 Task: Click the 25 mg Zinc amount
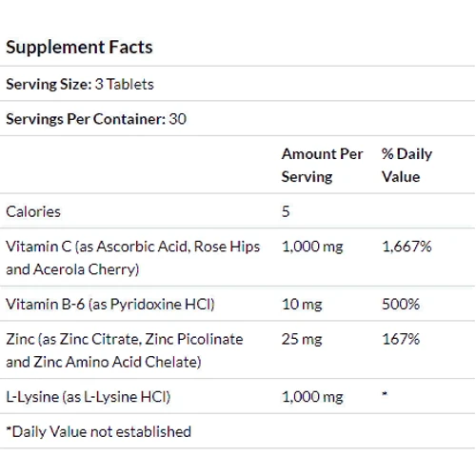point(302,339)
